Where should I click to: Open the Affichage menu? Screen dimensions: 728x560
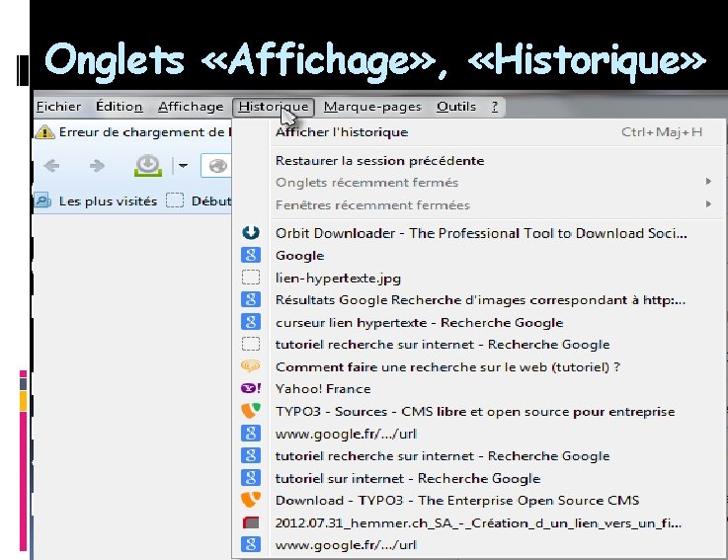pos(191,107)
